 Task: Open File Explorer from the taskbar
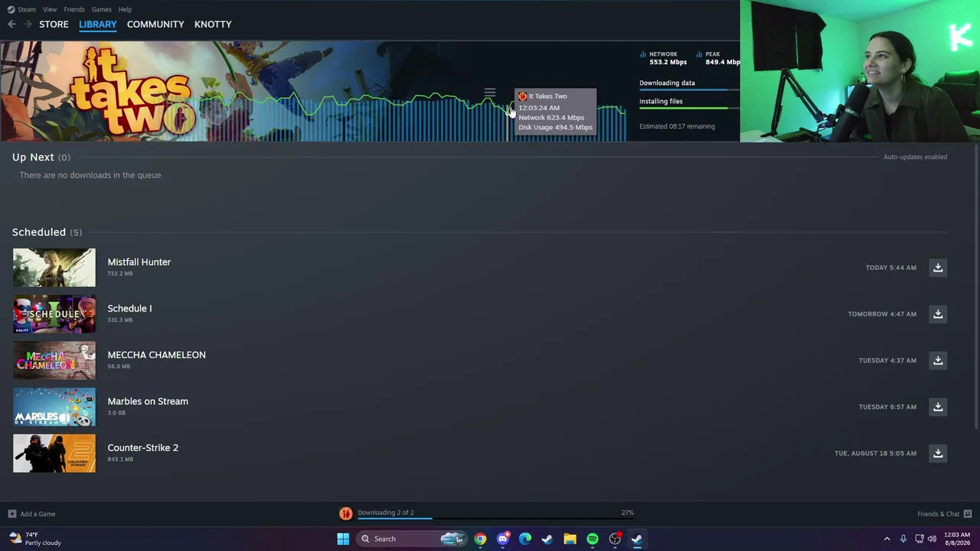[x=570, y=539]
